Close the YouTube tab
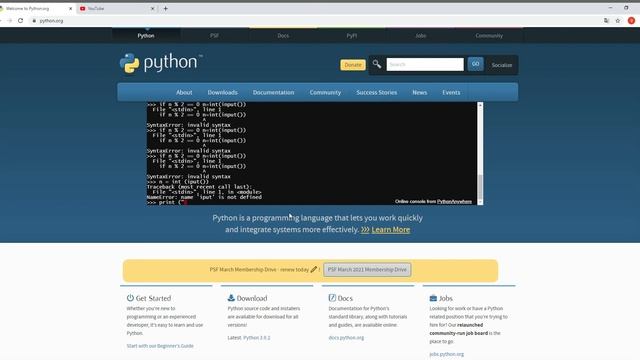Screen dimensions: 640x360 point(153,8)
